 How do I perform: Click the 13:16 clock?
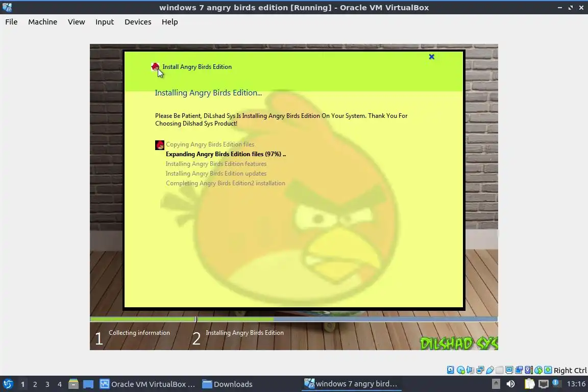click(x=576, y=384)
